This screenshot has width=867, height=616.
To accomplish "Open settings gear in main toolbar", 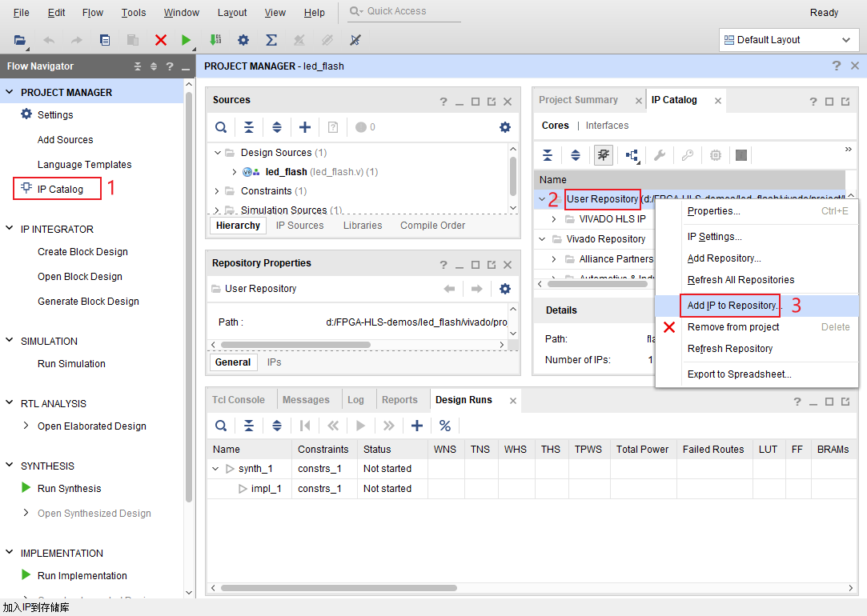I will 243,40.
